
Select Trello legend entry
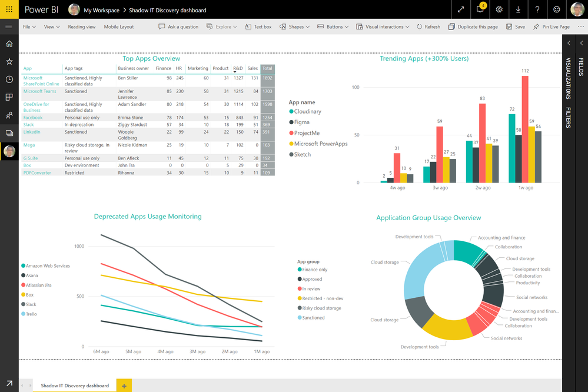[29, 314]
